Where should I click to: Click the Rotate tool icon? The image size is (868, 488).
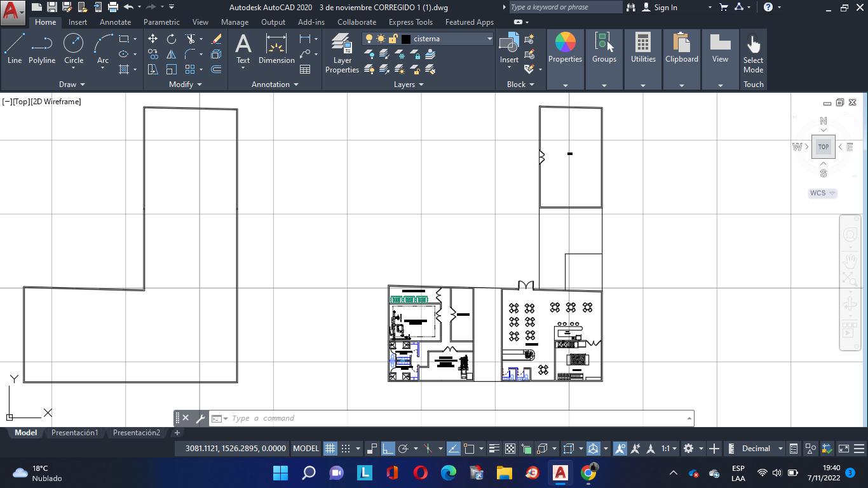(172, 39)
